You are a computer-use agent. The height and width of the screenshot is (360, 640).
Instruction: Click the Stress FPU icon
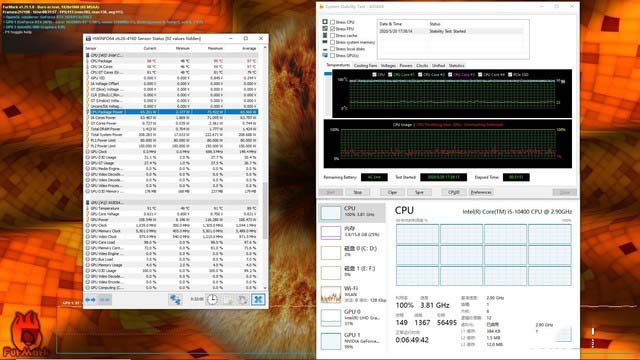325,29
